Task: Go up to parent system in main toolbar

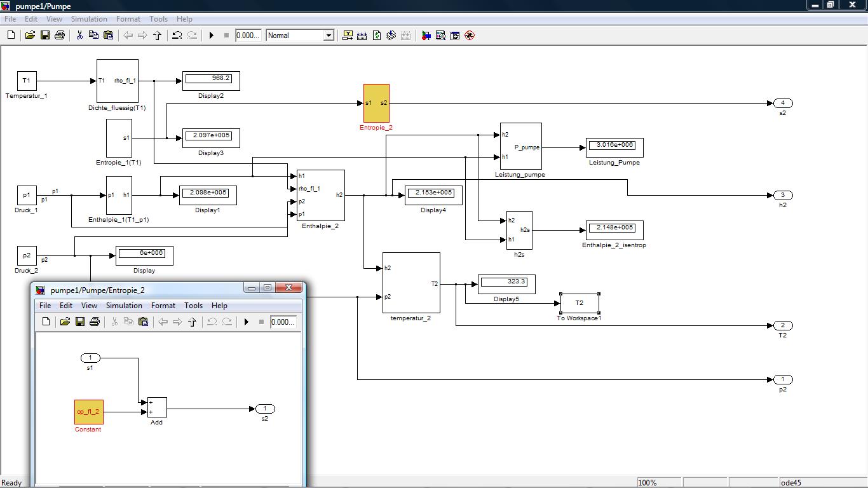Action: click(158, 36)
